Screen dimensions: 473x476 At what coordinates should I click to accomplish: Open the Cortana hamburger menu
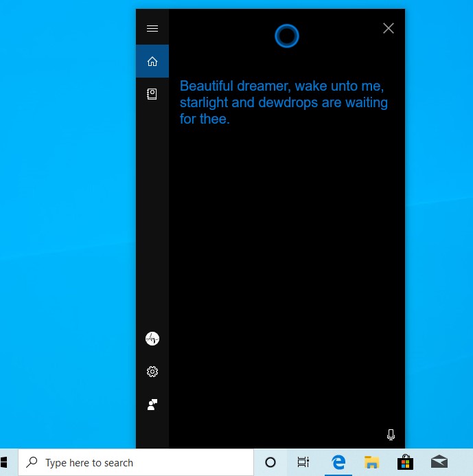[x=152, y=29]
